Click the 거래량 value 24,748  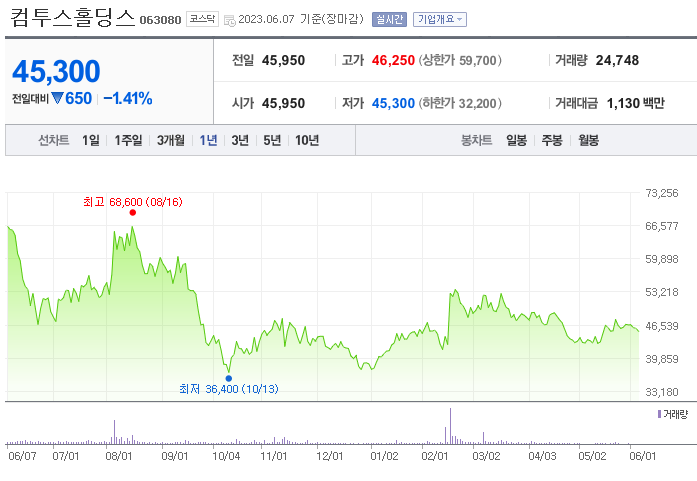click(617, 60)
